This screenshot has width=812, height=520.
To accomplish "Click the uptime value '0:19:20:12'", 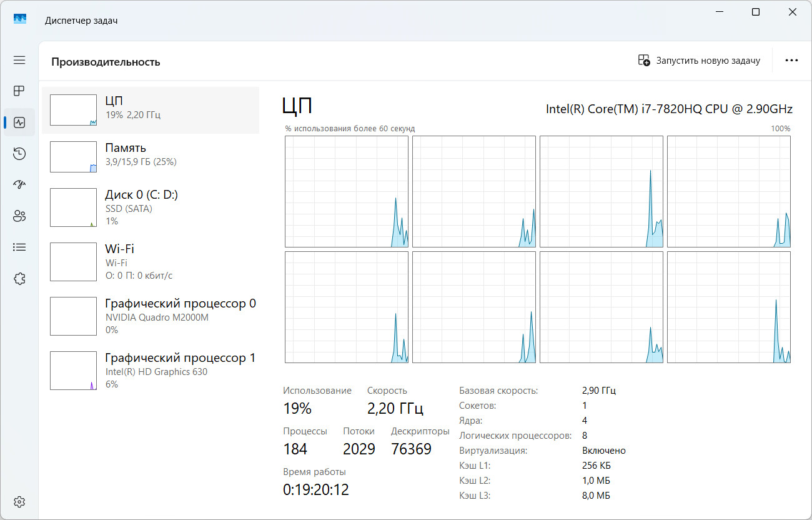I will [316, 490].
